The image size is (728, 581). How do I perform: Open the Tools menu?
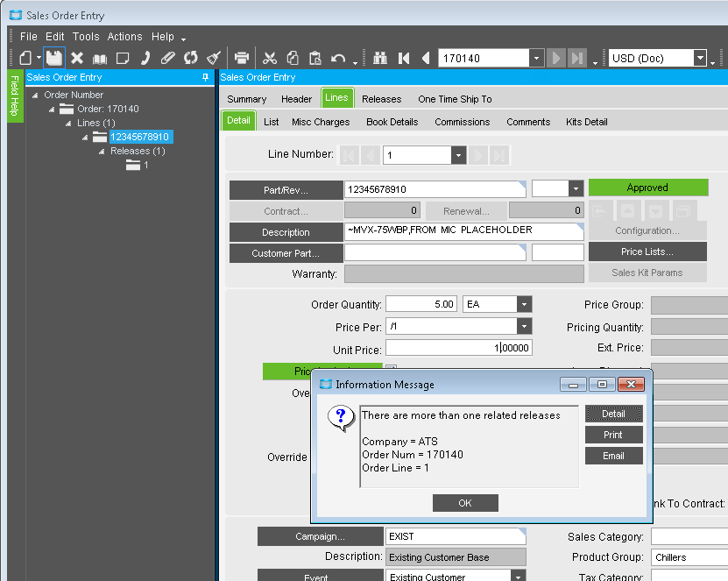[x=86, y=37]
